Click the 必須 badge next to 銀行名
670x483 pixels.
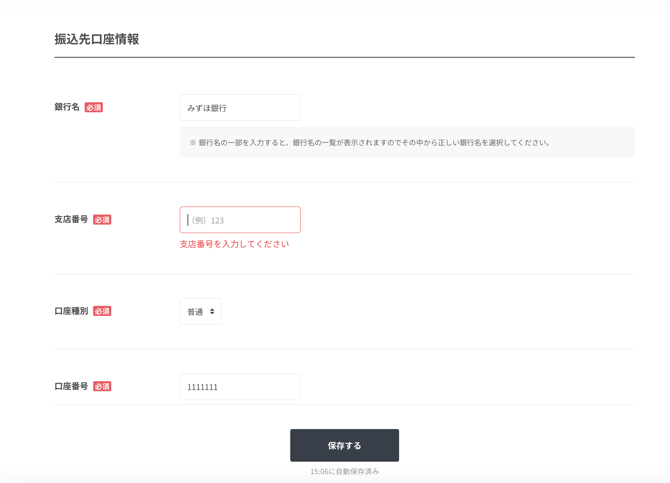tap(94, 107)
